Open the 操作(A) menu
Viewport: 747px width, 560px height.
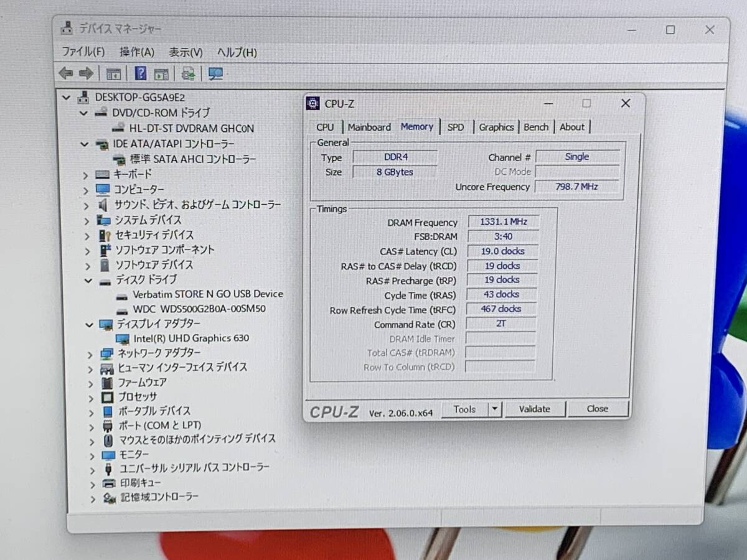[x=137, y=52]
